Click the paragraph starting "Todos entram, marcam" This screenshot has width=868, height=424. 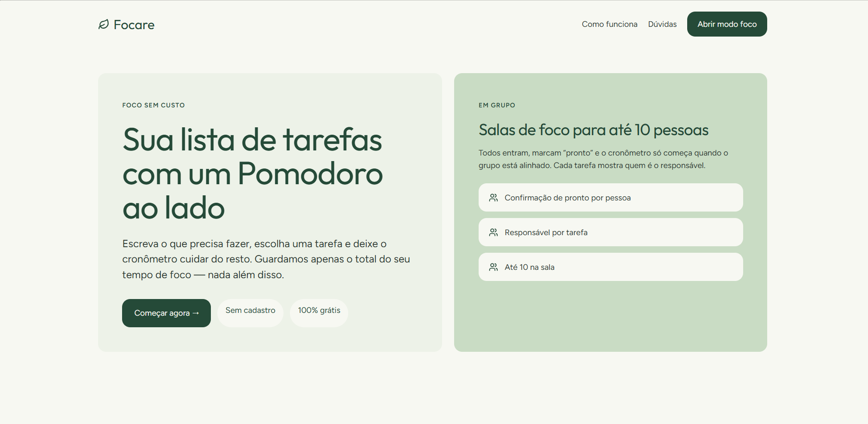[603, 159]
